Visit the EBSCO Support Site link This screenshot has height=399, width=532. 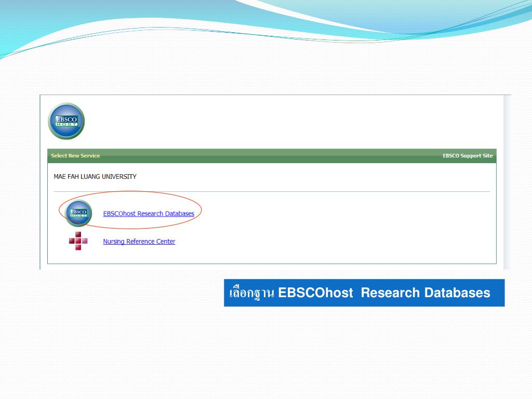coord(467,156)
